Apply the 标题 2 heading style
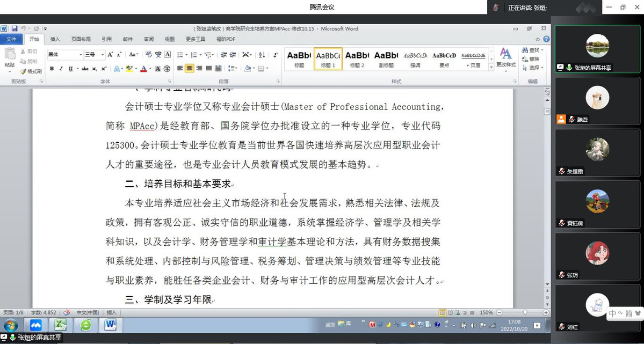 pos(356,58)
